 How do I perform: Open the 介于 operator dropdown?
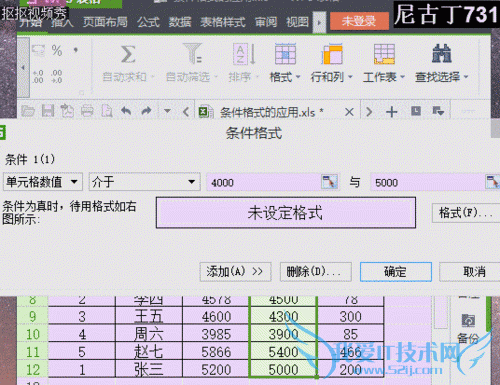click(144, 182)
